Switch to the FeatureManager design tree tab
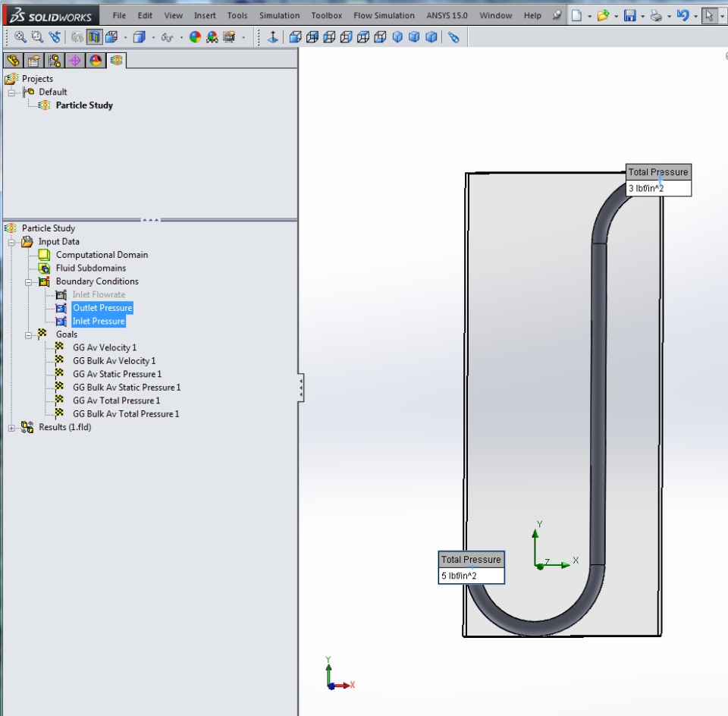This screenshot has height=716, width=728. [x=13, y=61]
